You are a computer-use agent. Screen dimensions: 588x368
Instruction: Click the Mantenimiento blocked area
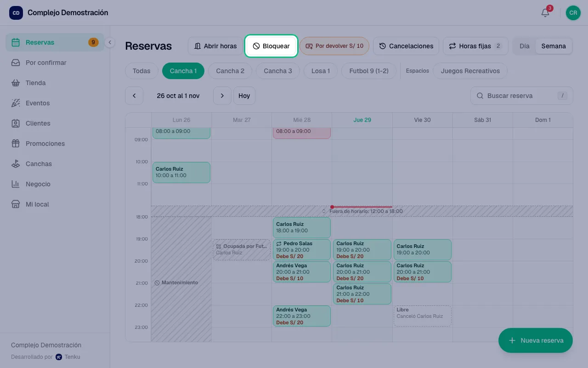pos(181,279)
